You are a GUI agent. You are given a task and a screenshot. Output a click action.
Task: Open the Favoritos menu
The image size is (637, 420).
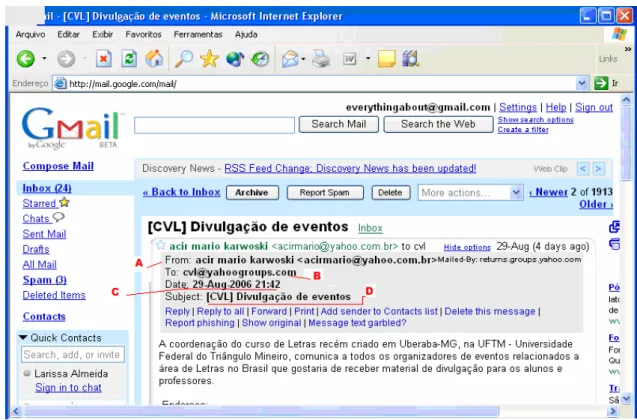[x=143, y=35]
